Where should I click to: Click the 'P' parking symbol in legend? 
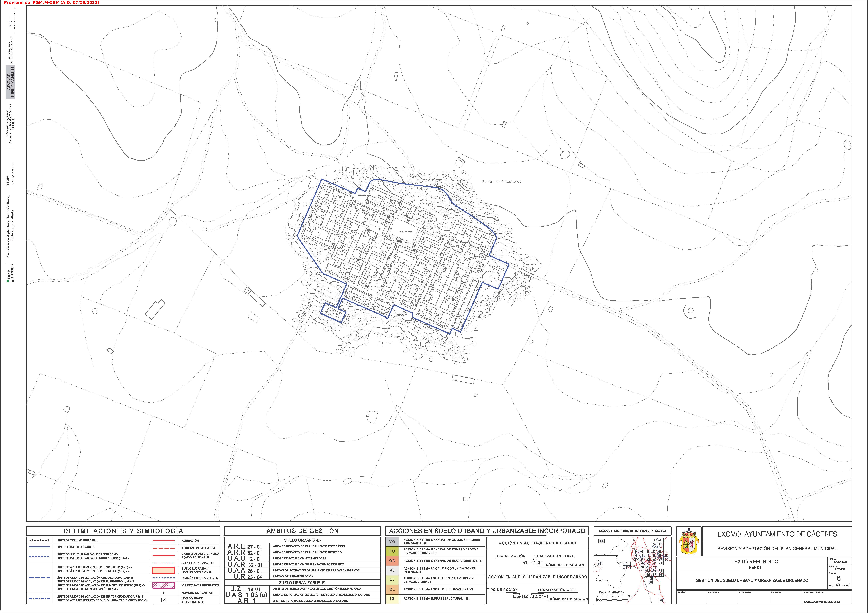[x=164, y=600]
